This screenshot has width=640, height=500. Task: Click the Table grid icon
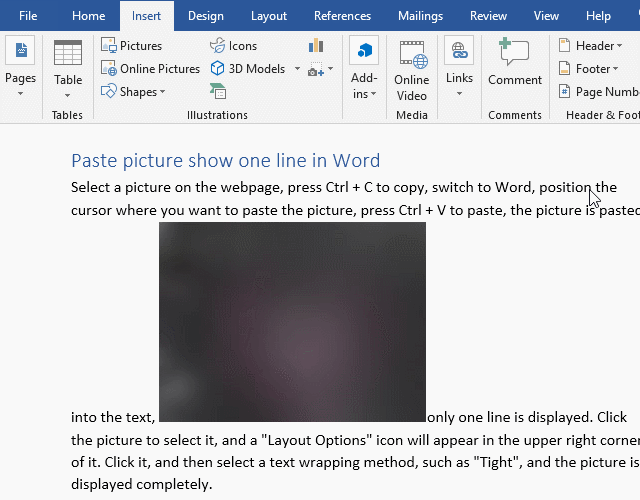coord(68,53)
